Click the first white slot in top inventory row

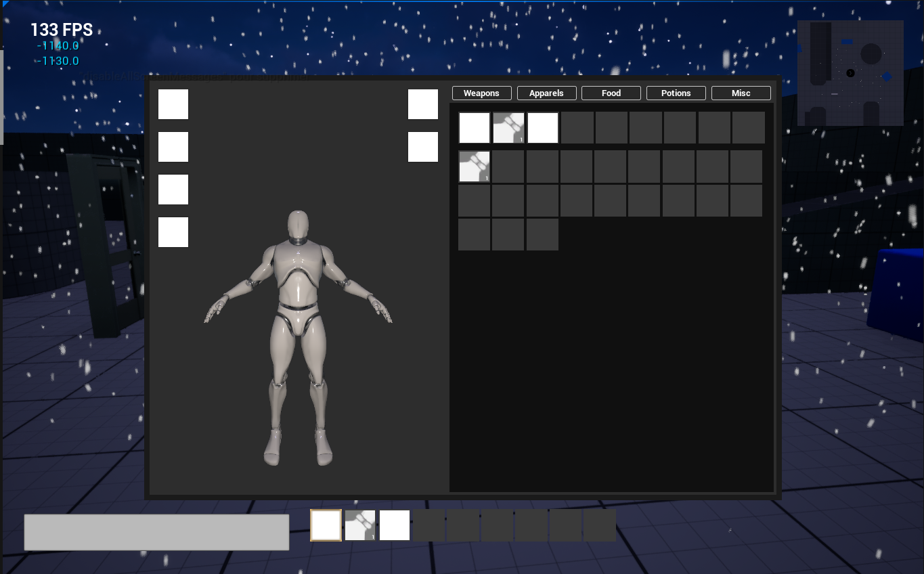(x=475, y=128)
